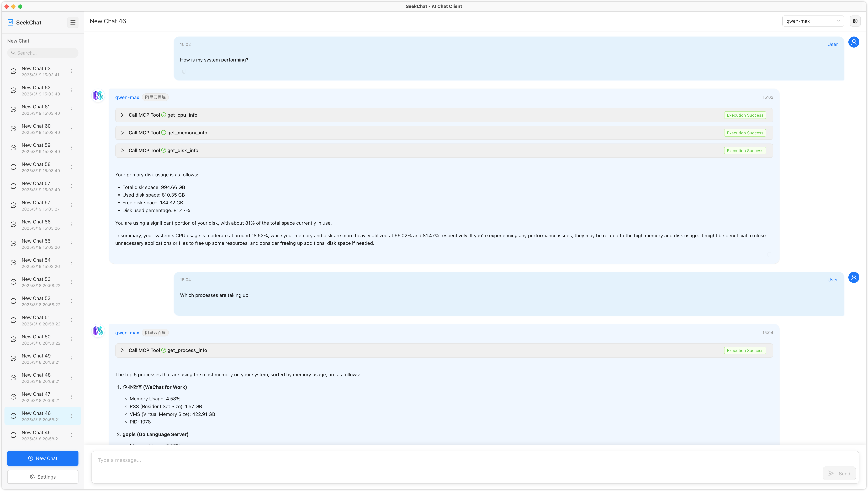The image size is (868, 491).
Task: Expand the get_cpu_info tool call
Action: 122,115
